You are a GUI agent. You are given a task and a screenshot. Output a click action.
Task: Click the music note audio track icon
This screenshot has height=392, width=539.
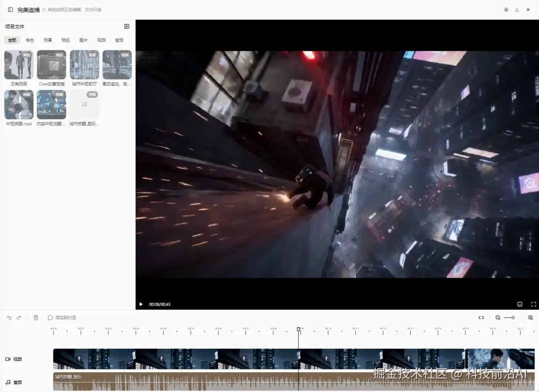8,382
